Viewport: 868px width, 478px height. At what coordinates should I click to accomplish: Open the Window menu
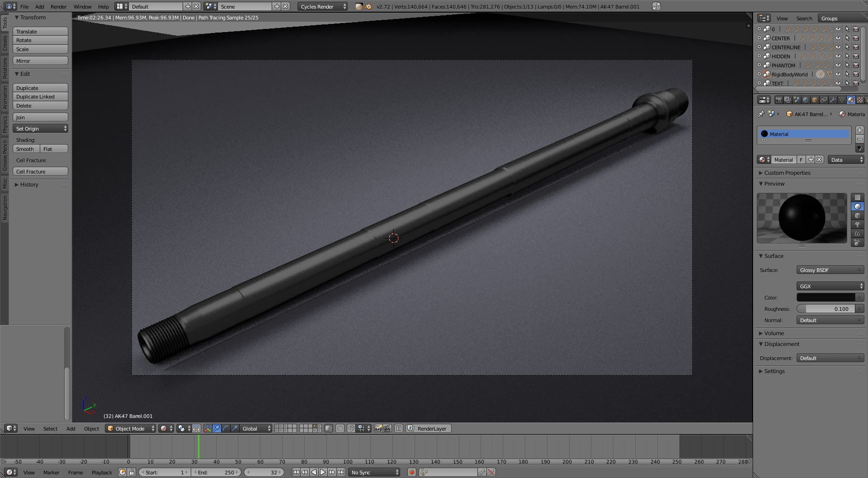click(82, 6)
